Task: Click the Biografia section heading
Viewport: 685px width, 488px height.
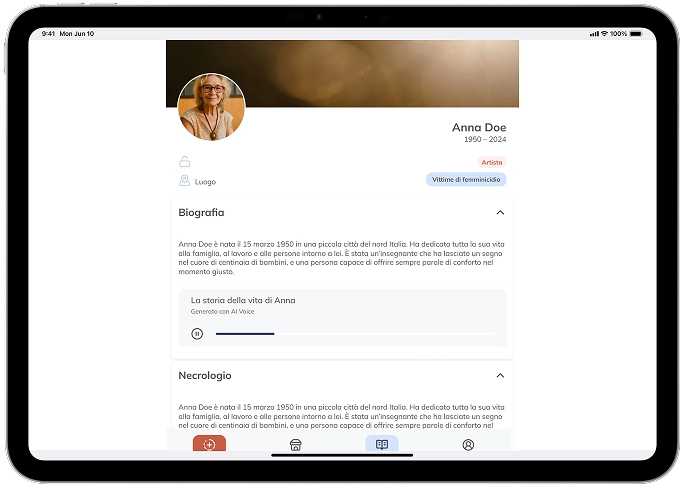Action: point(201,213)
